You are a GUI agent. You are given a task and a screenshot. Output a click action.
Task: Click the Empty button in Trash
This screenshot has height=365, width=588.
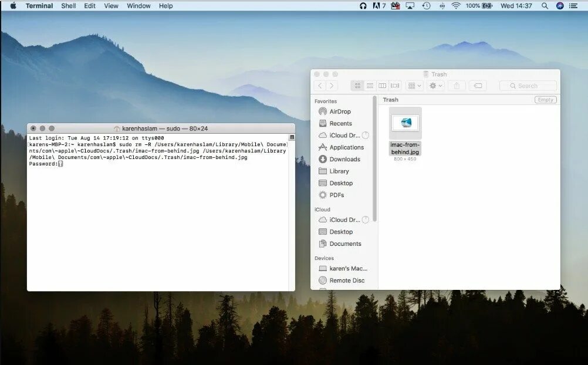pyautogui.click(x=545, y=100)
